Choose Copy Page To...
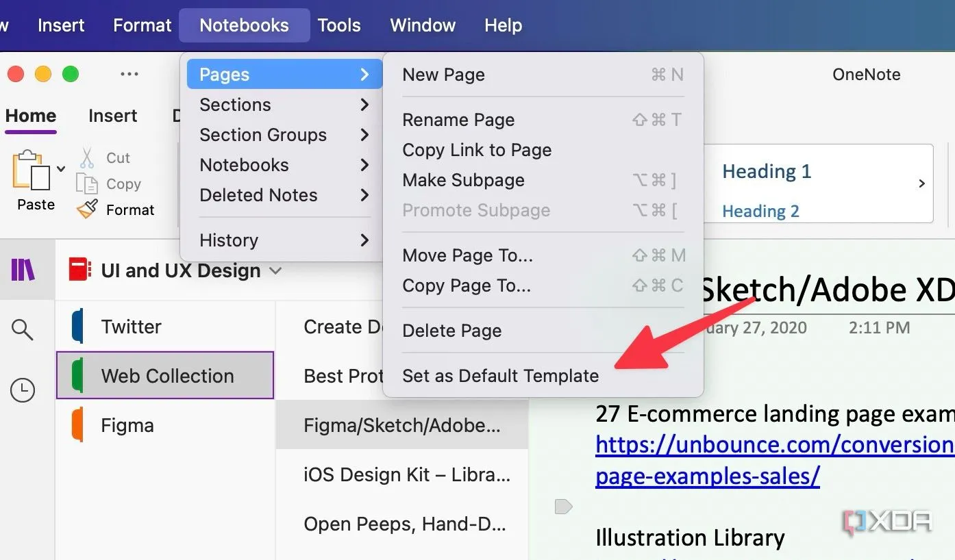 coord(543,285)
